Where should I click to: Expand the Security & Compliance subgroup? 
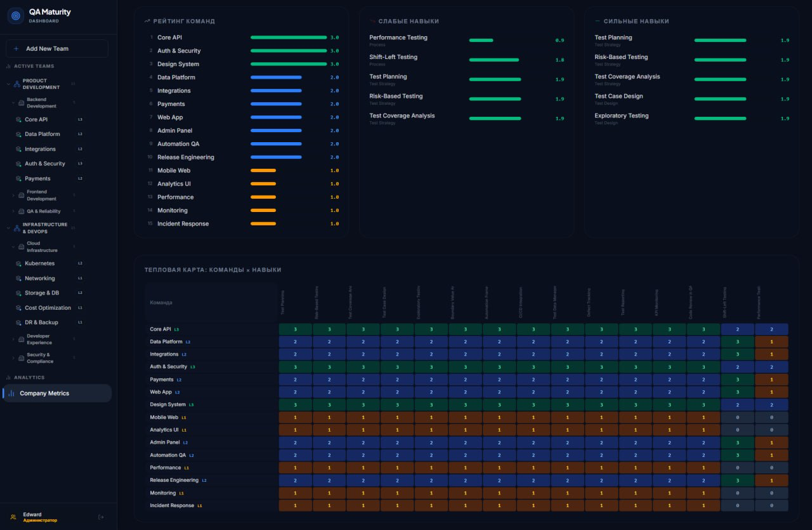click(13, 358)
